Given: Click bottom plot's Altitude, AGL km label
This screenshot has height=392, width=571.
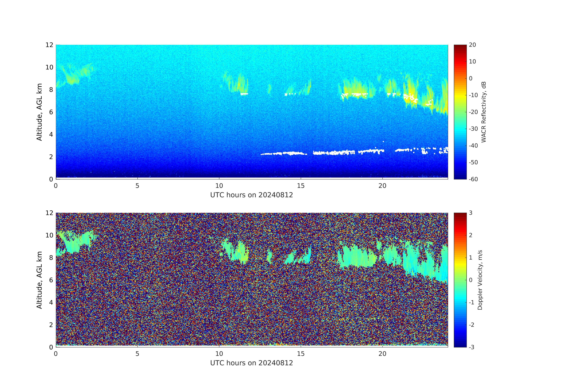Looking at the screenshot, I should [x=39, y=280].
